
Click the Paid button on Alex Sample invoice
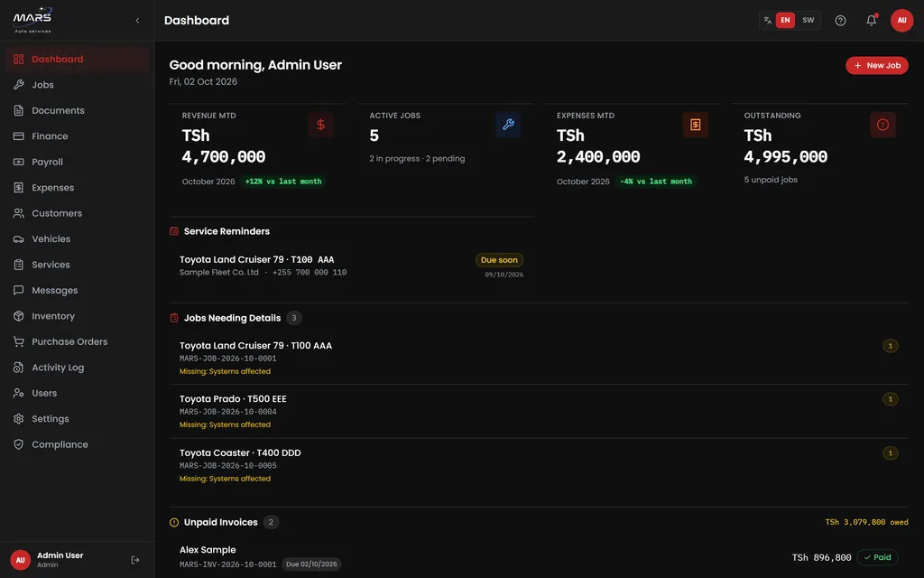[877, 557]
